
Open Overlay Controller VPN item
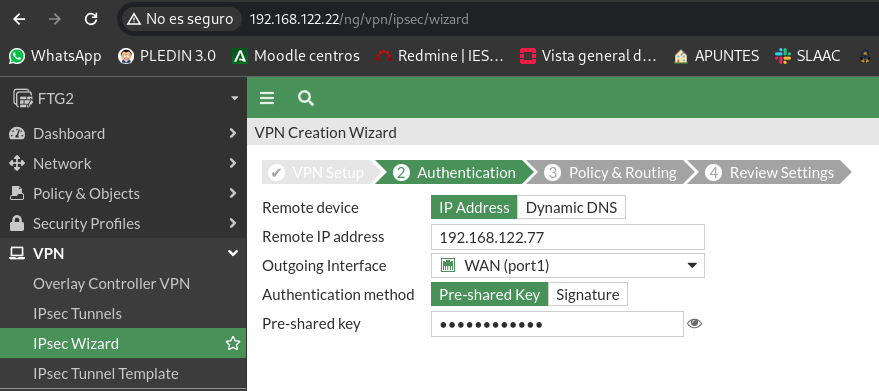tap(111, 283)
